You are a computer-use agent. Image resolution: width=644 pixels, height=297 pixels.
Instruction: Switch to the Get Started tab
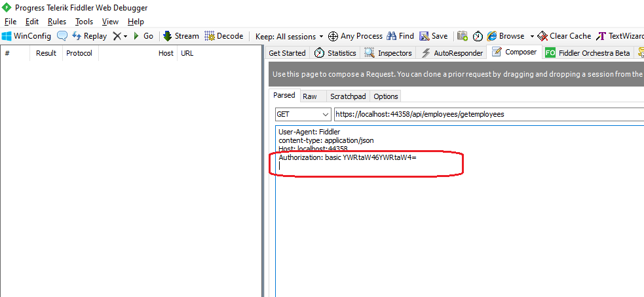point(287,53)
